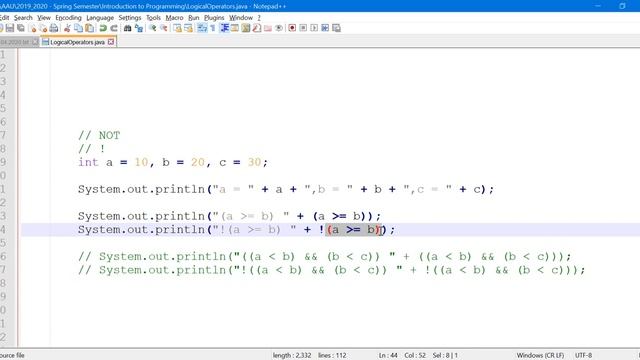
Task: Open the Encoding menu
Action: point(68,18)
